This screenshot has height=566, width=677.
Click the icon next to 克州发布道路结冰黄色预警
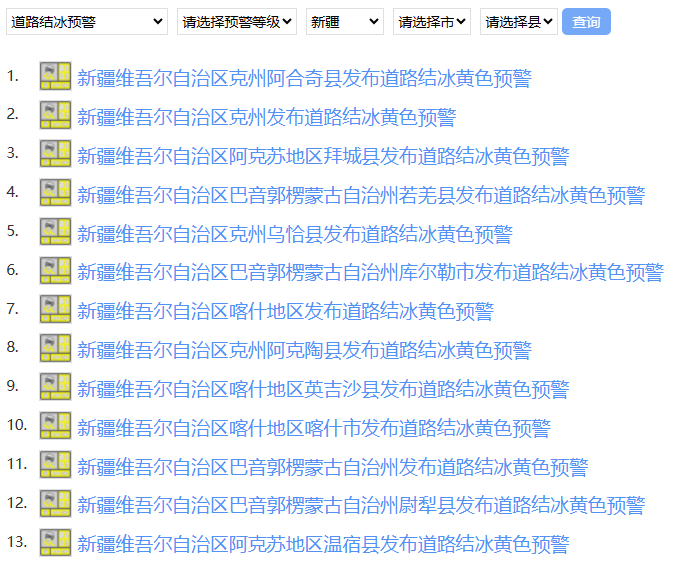pos(55,116)
